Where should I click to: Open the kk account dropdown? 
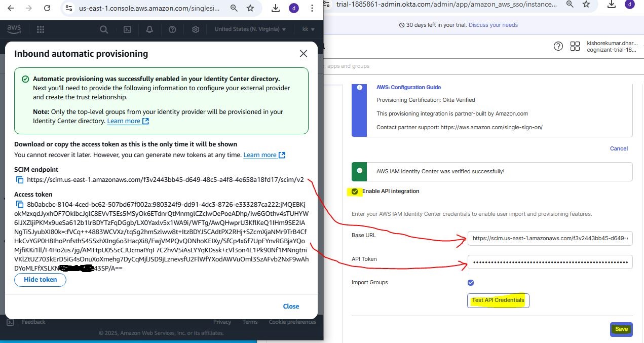308,29
